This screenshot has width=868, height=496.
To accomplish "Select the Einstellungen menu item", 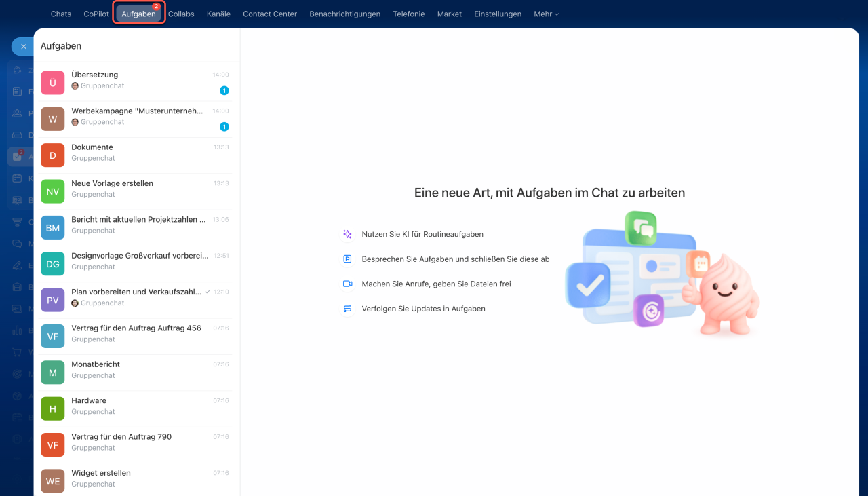I will pyautogui.click(x=498, y=14).
